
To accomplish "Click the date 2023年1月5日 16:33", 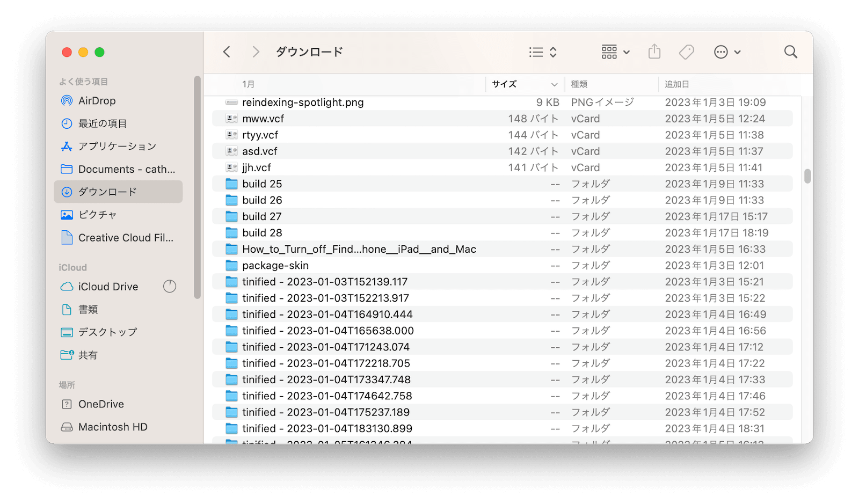I will pos(715,249).
